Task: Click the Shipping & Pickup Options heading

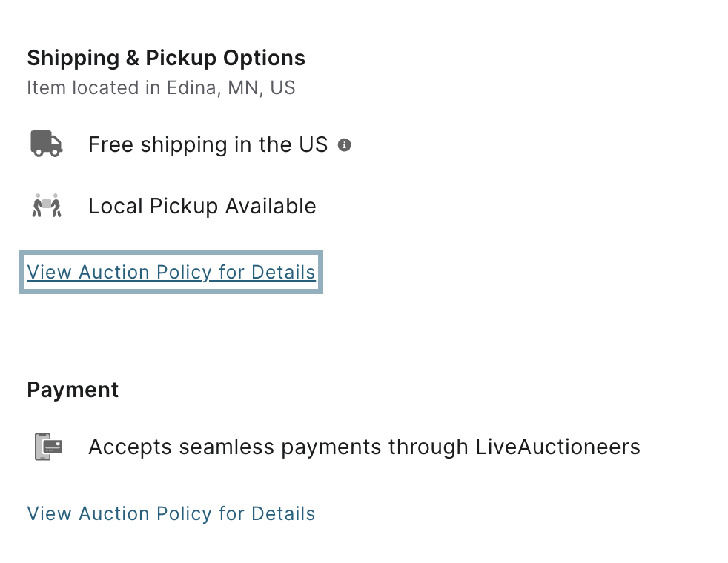Action: [x=166, y=59]
